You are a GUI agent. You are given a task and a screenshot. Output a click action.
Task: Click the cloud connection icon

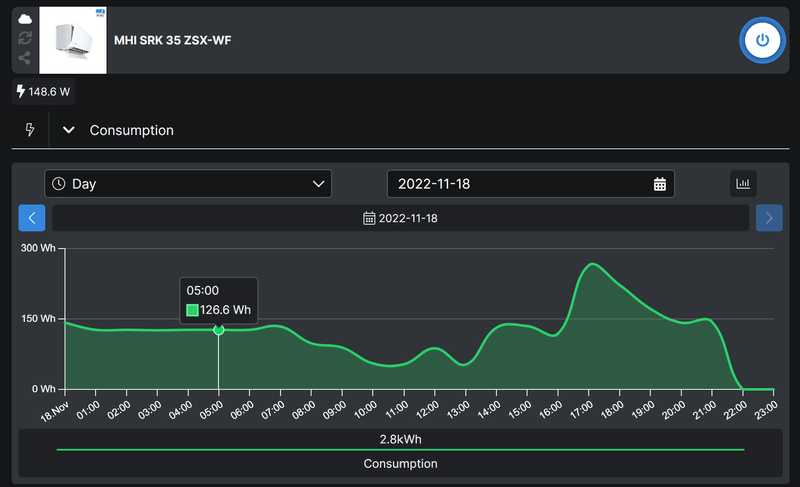[25, 19]
